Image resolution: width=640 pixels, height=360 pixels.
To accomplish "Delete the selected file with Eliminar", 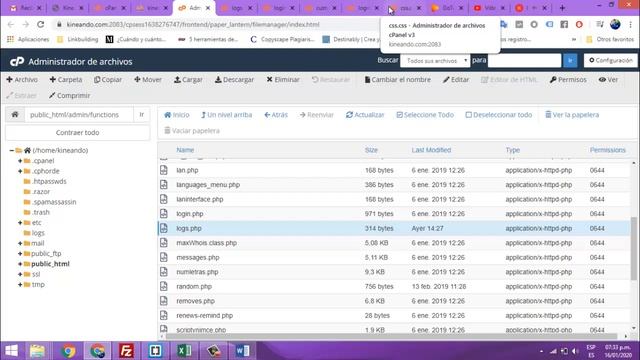I will (283, 80).
